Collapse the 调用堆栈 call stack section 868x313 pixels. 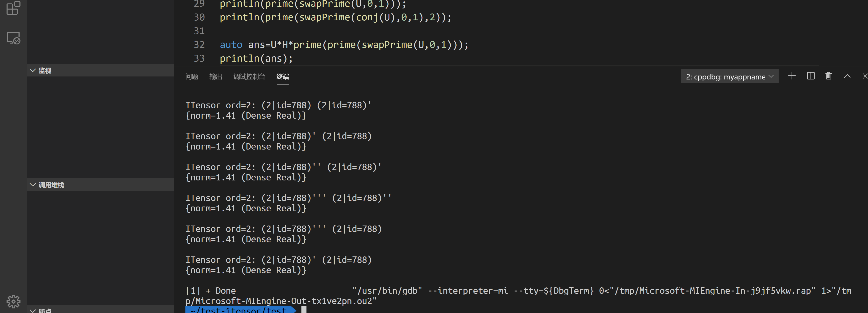point(51,185)
